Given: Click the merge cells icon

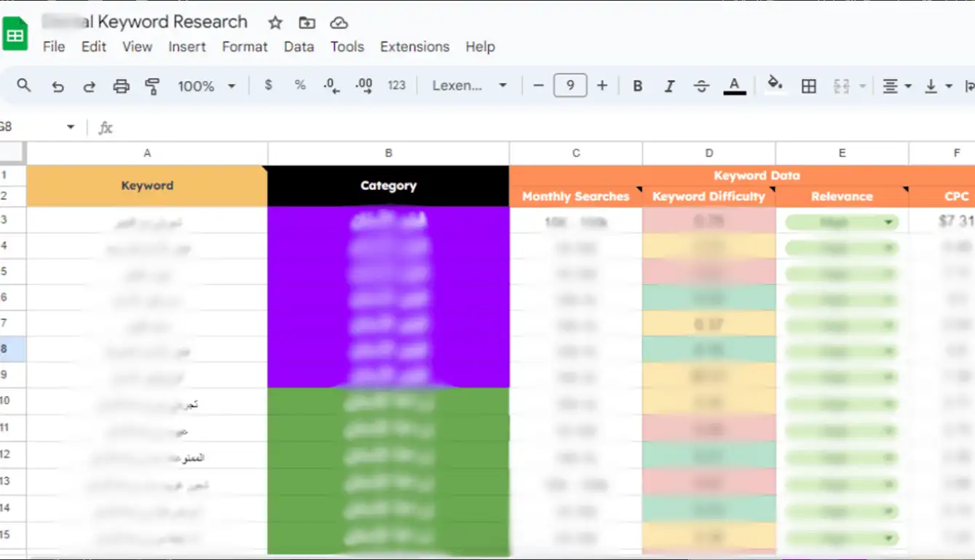Looking at the screenshot, I should [842, 86].
